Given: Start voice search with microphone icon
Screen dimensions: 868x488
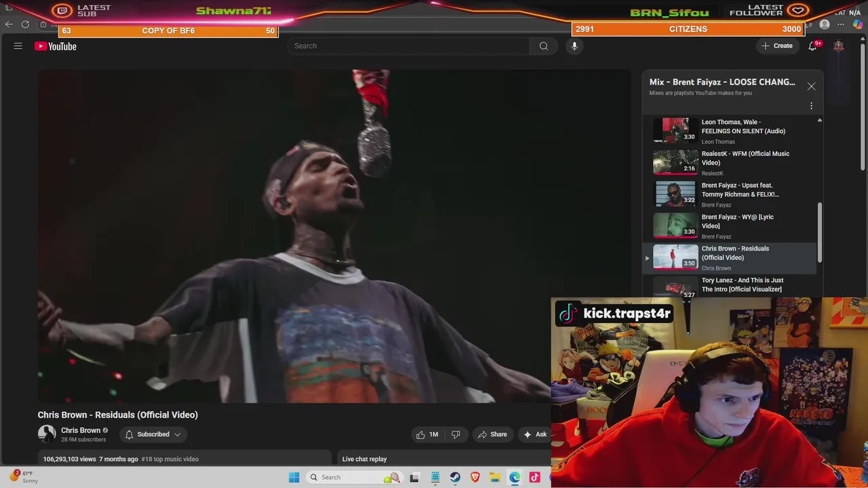Looking at the screenshot, I should point(574,46).
